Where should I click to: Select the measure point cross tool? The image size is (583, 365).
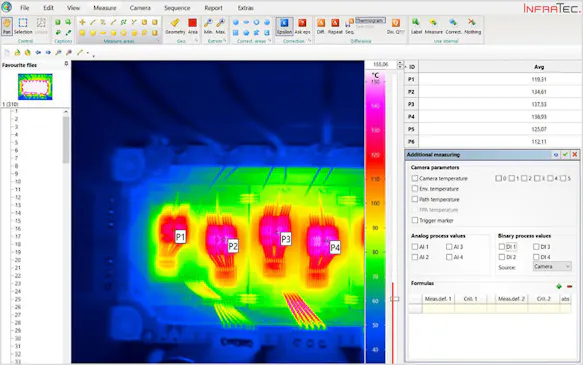pyautogui.click(x=82, y=22)
